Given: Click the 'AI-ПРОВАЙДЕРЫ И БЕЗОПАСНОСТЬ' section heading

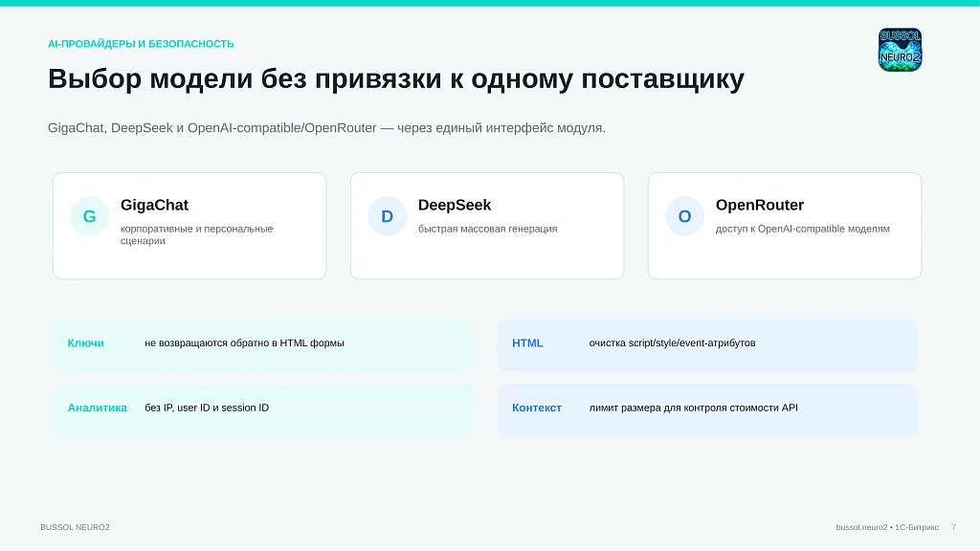Looking at the screenshot, I should coord(141,44).
